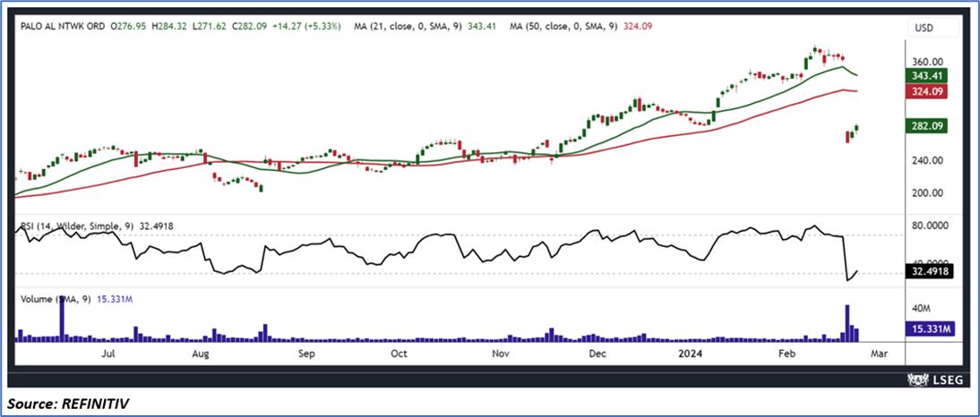Click the green 343.41 price label

point(928,75)
